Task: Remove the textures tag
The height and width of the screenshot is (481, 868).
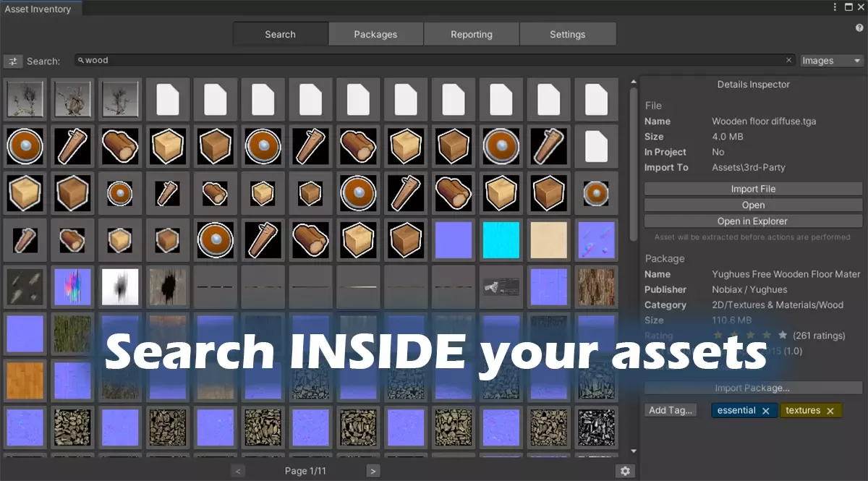Action: pyautogui.click(x=830, y=411)
